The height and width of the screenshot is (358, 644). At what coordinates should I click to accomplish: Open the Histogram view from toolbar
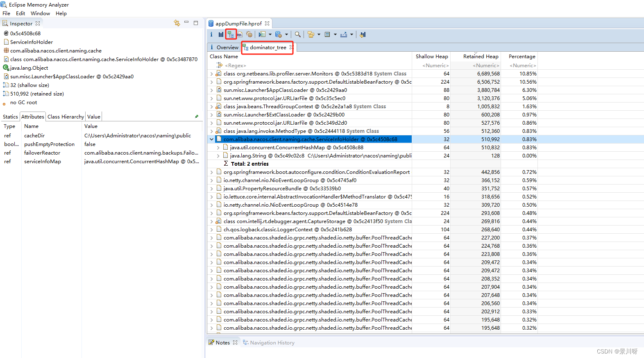pos(221,35)
